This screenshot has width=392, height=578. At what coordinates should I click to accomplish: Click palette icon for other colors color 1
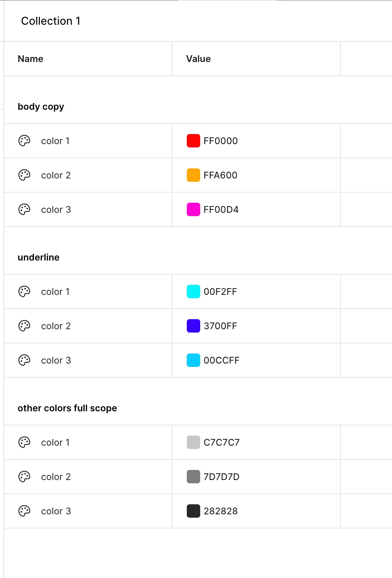(24, 442)
